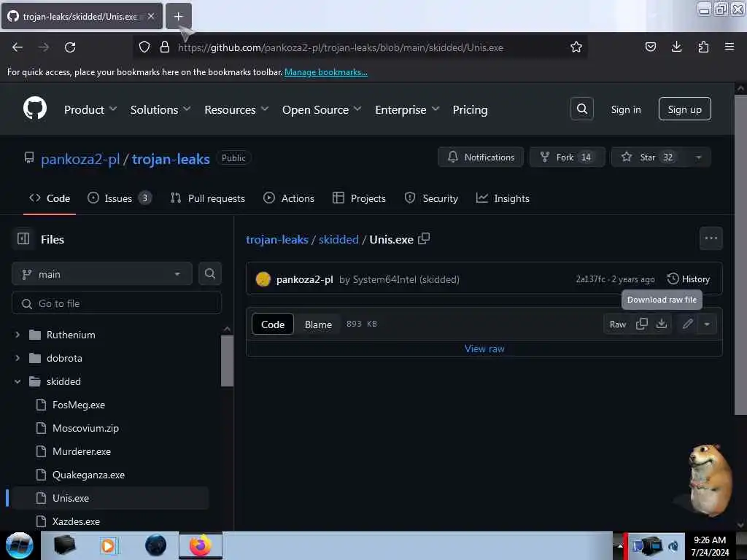The height and width of the screenshot is (560, 747).
Task: Click the site padlock security icon
Action: (x=165, y=47)
